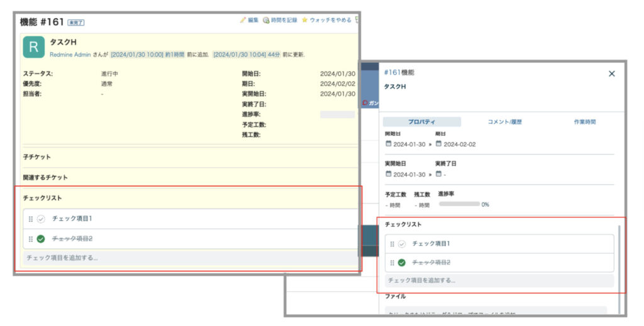Switch to the コメント/履歴 tab

click(x=505, y=122)
